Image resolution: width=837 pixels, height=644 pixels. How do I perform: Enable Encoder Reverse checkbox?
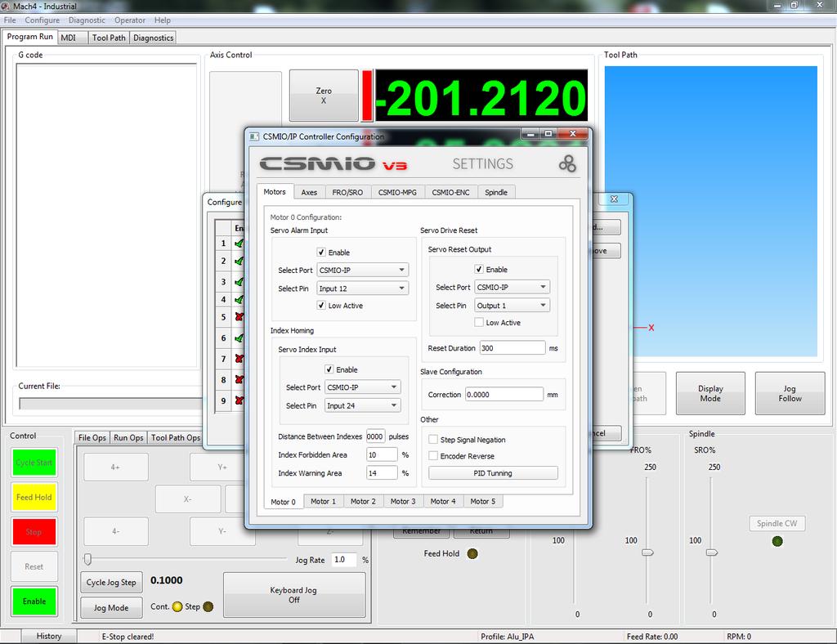[433, 456]
